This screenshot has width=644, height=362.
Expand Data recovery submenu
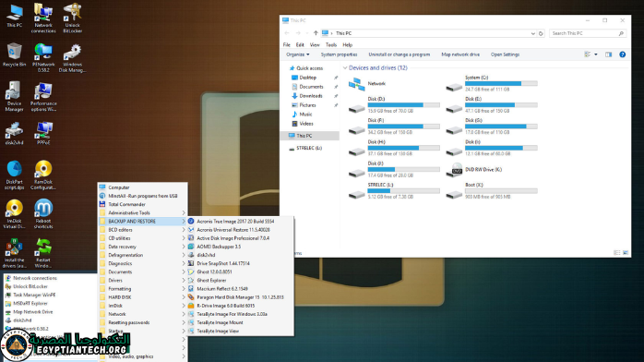pyautogui.click(x=142, y=247)
